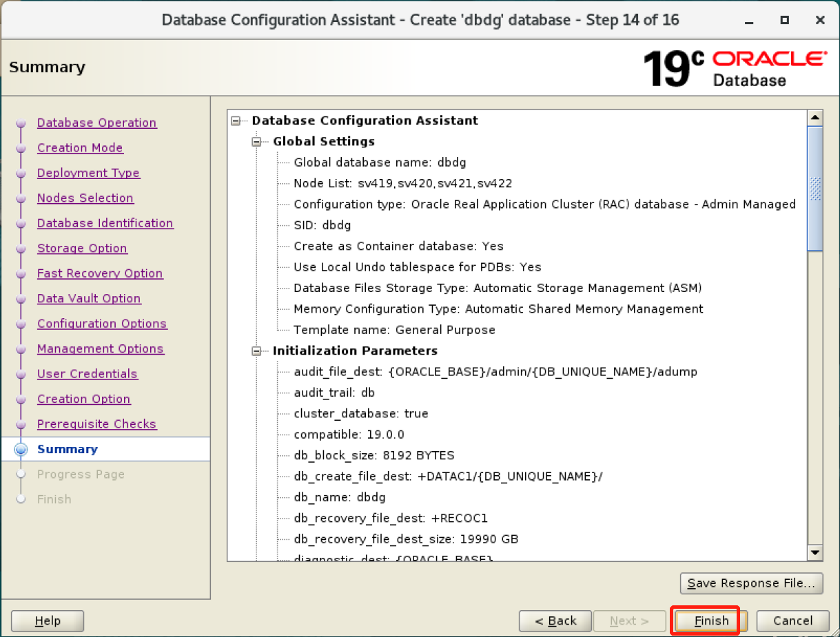Select 'compatible: 19.0.0' row
Screen dimensions: 840x637
349,435
